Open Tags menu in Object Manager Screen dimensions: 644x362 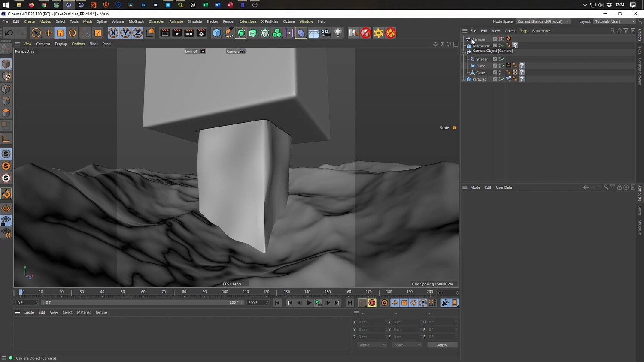[523, 31]
